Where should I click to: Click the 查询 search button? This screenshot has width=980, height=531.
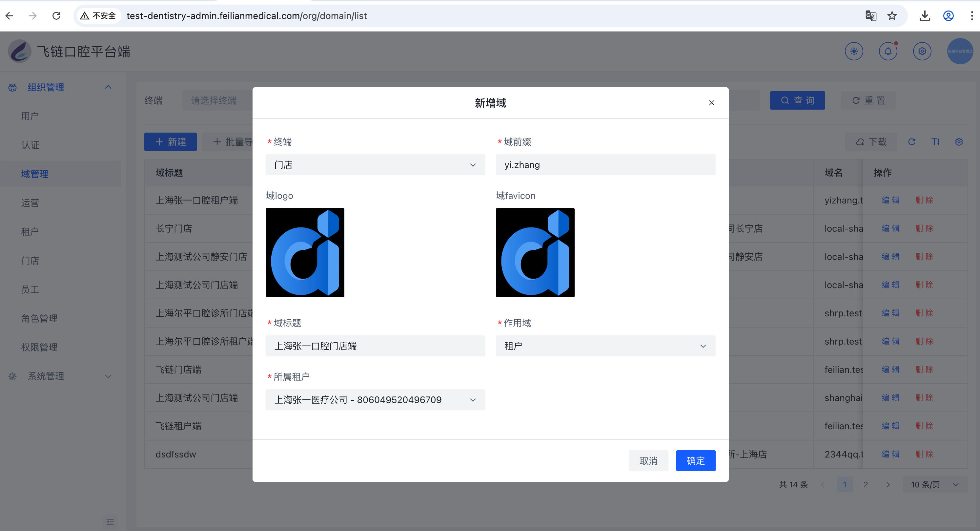click(x=797, y=100)
